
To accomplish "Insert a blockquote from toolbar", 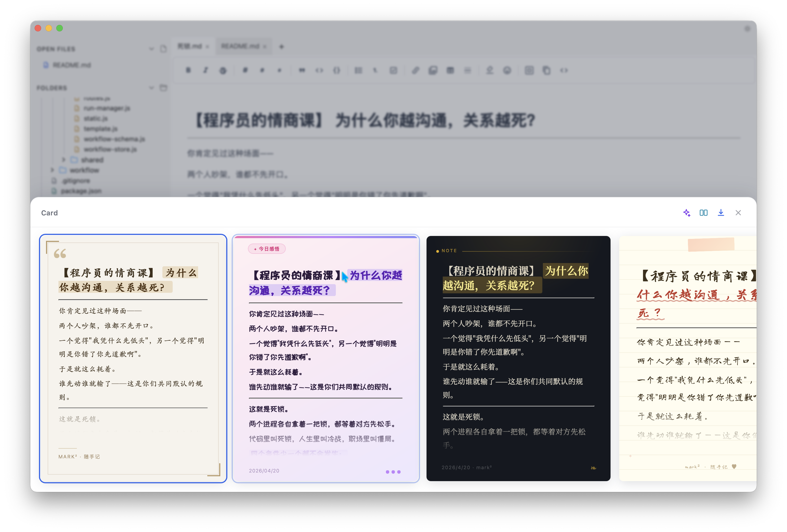I will (302, 70).
